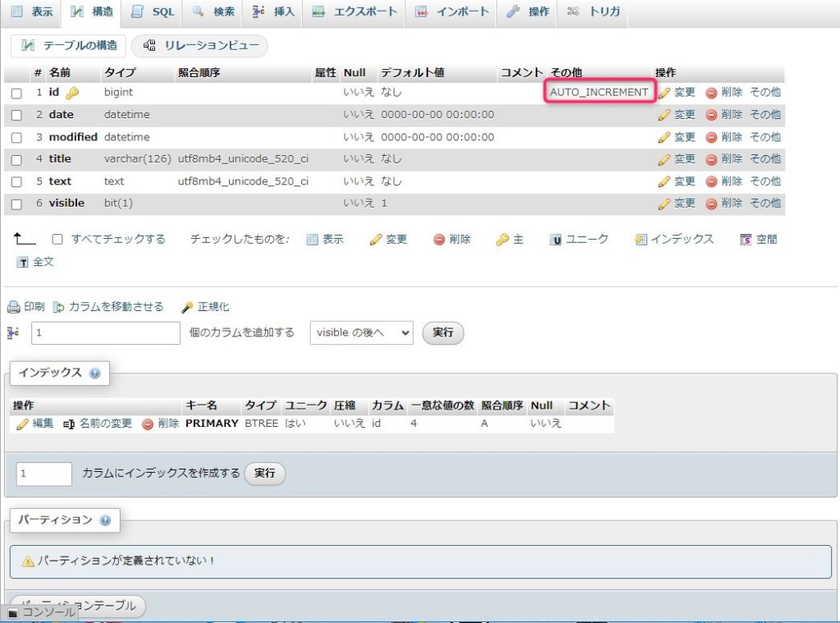Open the リレーションビュー view
The width and height of the screenshot is (840, 623).
(x=201, y=46)
